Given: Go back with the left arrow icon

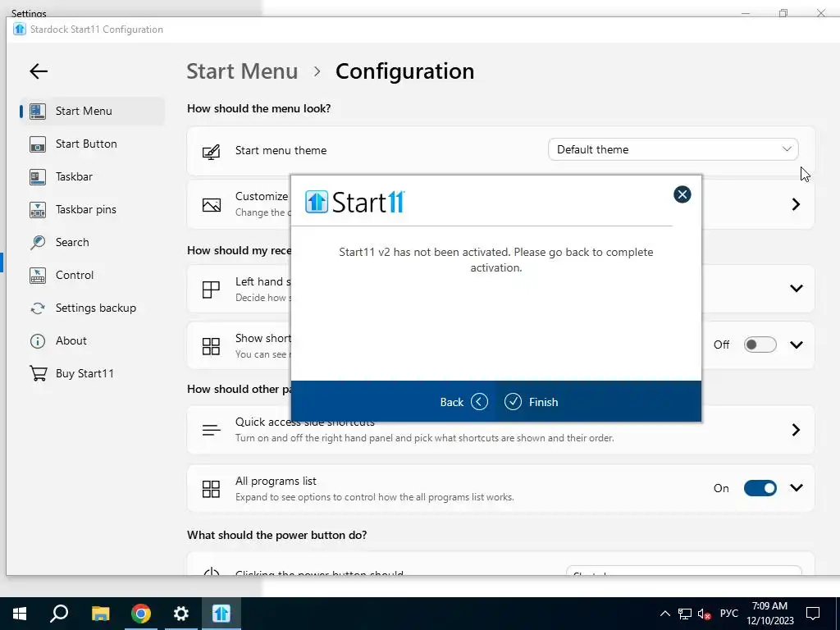Looking at the screenshot, I should coord(39,71).
